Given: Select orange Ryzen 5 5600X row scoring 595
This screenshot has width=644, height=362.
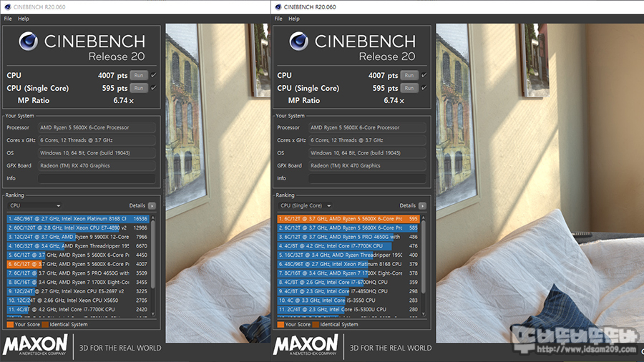Looking at the screenshot, I should (x=348, y=219).
